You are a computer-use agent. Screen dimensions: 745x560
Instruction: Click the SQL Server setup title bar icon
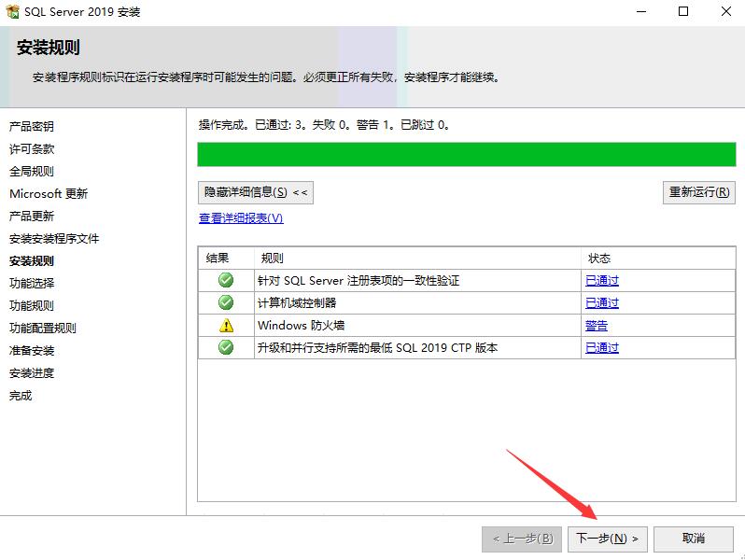(12, 12)
